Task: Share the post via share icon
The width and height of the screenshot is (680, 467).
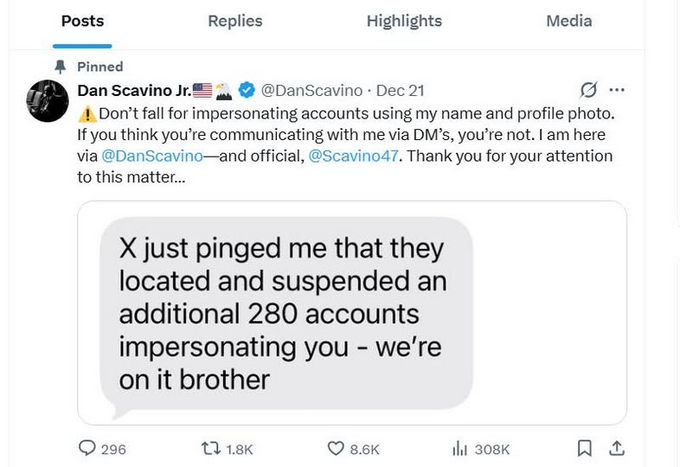Action: [617, 448]
